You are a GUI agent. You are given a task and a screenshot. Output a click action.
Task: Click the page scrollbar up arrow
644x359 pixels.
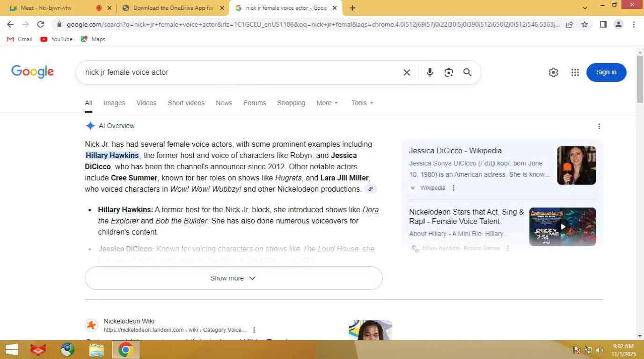click(x=640, y=51)
